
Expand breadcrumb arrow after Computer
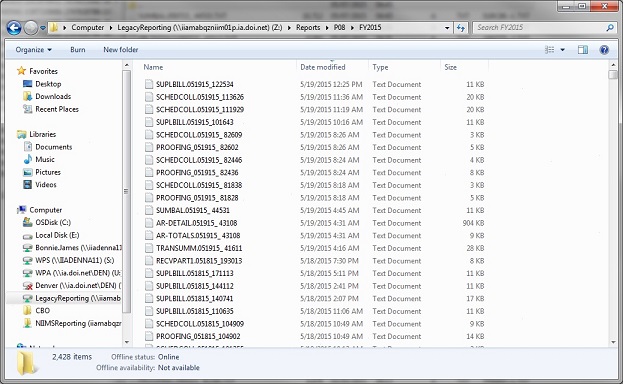[111, 28]
